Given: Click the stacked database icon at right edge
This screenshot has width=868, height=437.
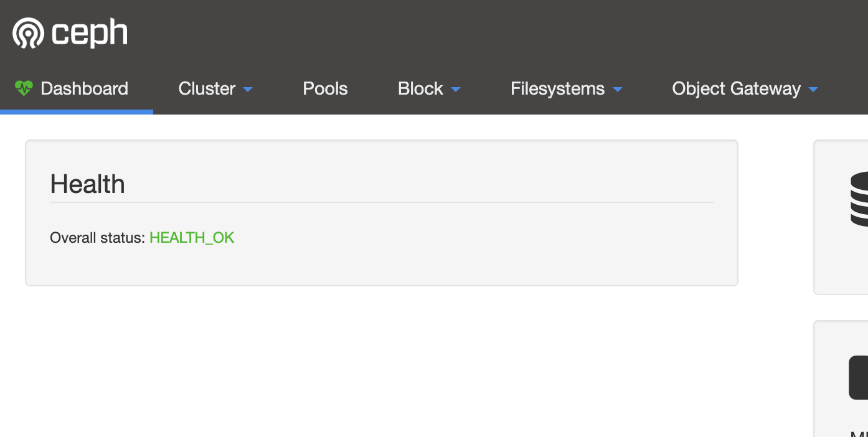Looking at the screenshot, I should tap(859, 199).
